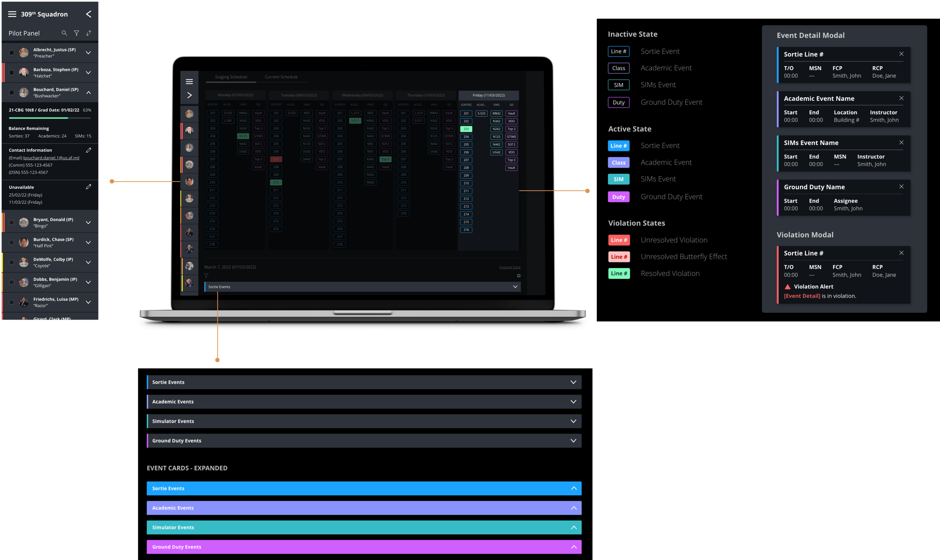This screenshot has height=560, width=940.
Task: Tick the checkbox for Dobbs, Benjamin
Action: (x=11, y=282)
